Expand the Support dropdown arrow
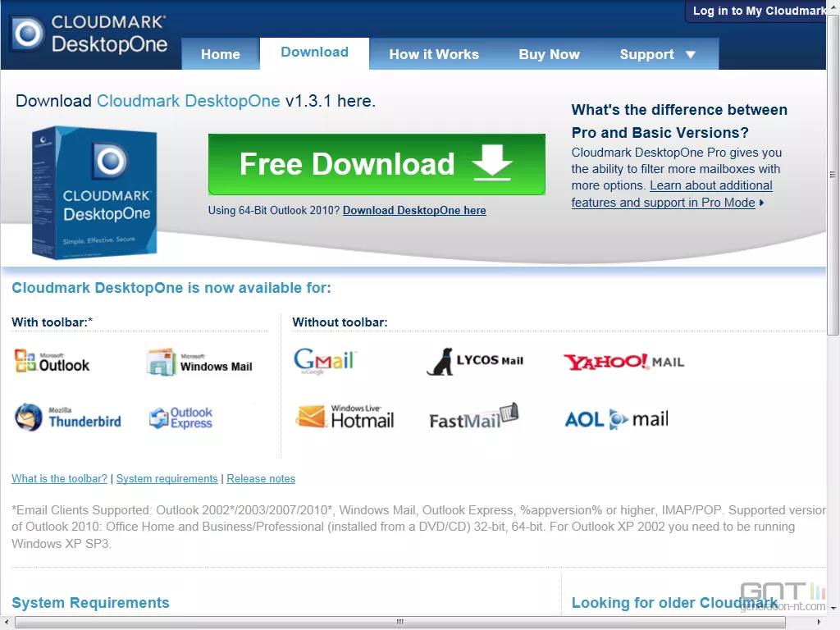Viewport: 840px width, 630px height. click(x=691, y=55)
